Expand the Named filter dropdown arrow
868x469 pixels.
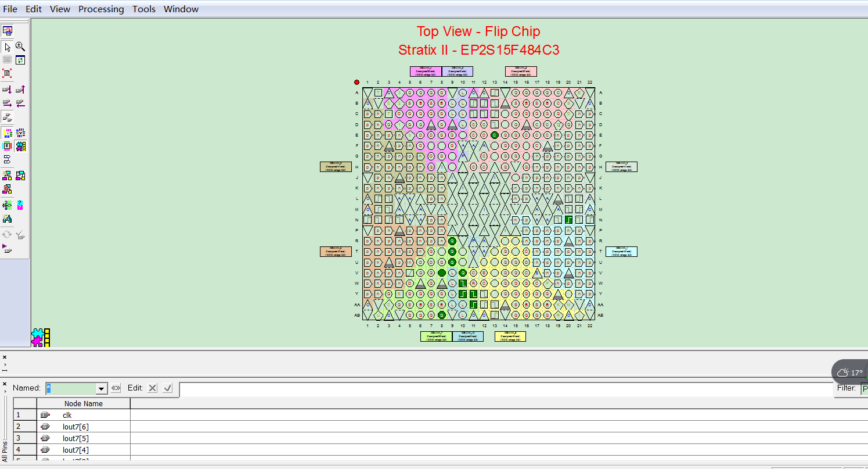click(102, 388)
